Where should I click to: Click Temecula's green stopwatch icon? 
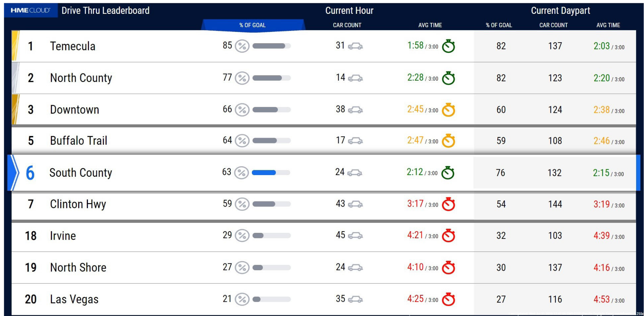pyautogui.click(x=448, y=46)
